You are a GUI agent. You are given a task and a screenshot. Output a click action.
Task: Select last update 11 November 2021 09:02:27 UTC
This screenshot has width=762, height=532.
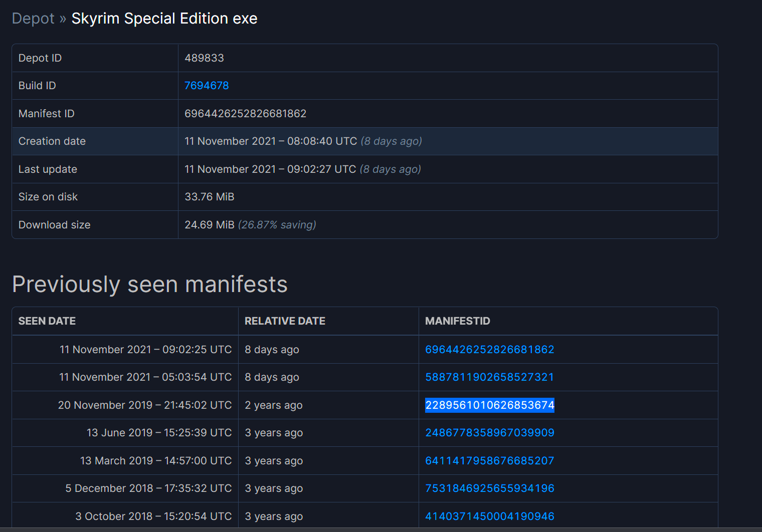click(270, 169)
